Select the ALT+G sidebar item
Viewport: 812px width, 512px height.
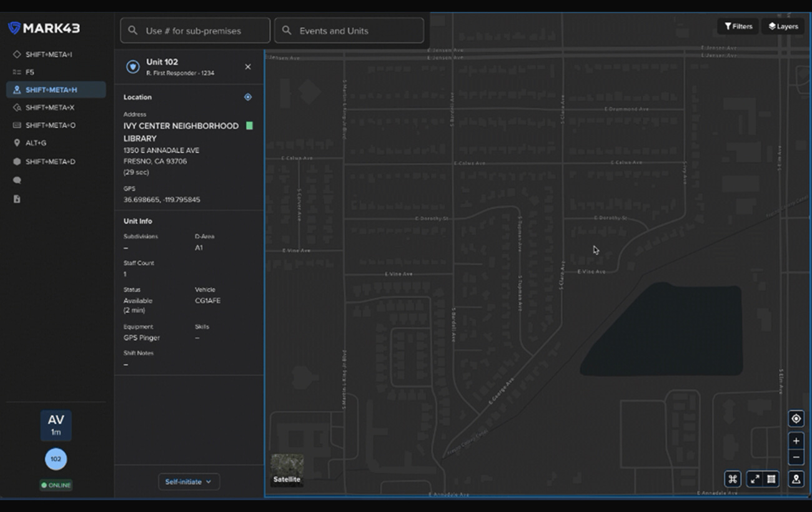[x=36, y=143]
